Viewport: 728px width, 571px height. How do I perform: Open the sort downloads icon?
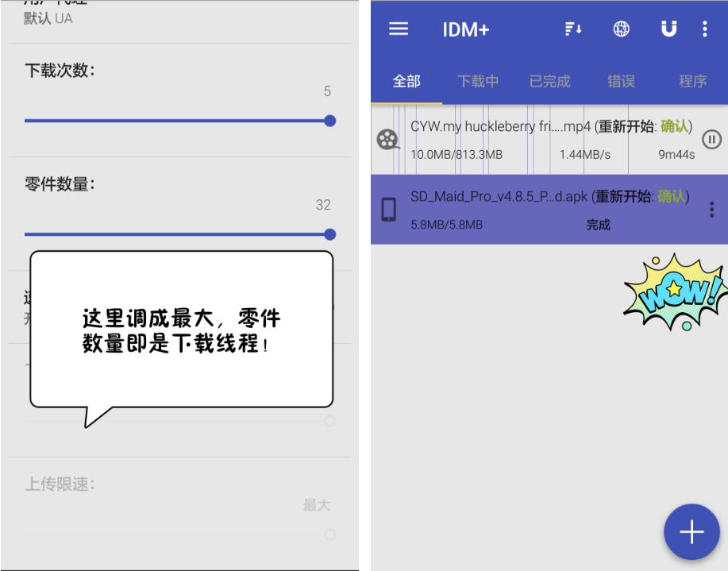click(x=573, y=29)
